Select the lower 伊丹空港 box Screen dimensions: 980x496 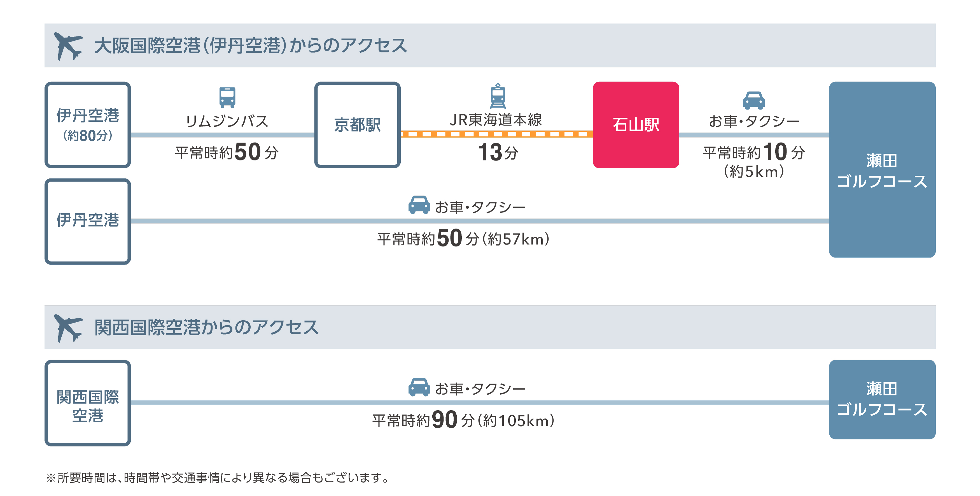(87, 221)
